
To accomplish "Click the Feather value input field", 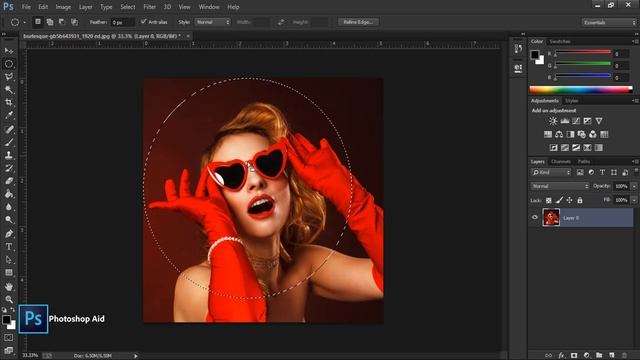I will click(x=122, y=22).
